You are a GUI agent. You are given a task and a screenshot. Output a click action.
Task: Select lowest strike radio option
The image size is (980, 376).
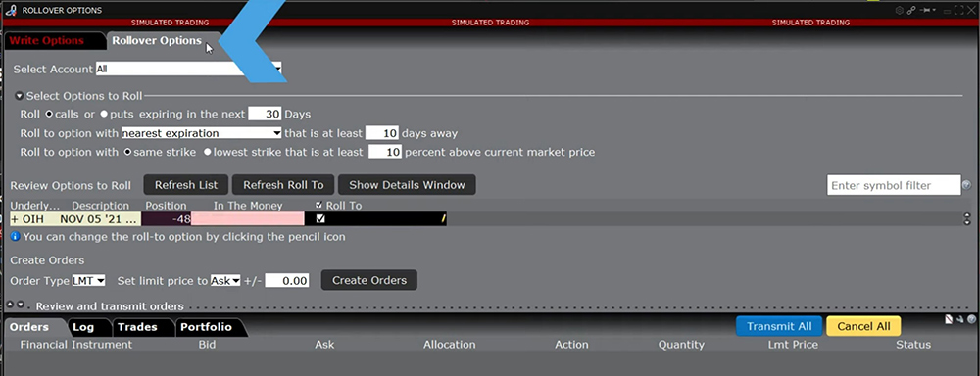[207, 152]
